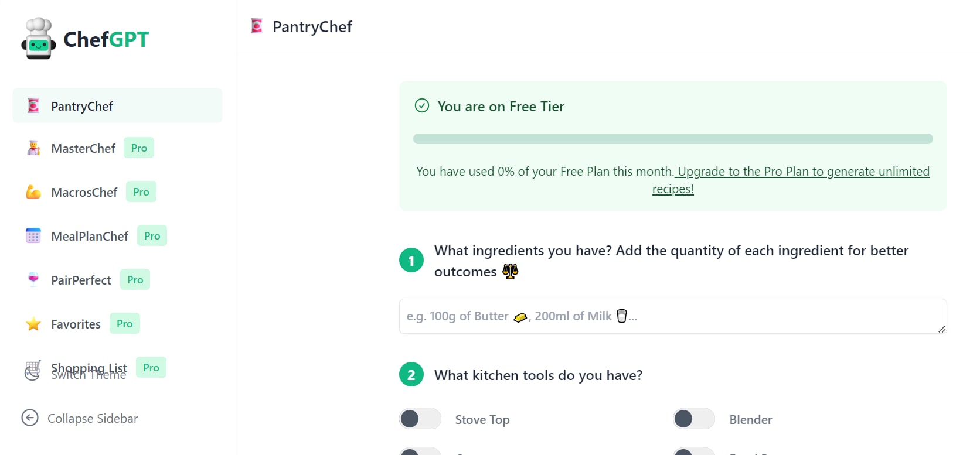Click the Pro badge beside MacrosChef

[141, 192]
